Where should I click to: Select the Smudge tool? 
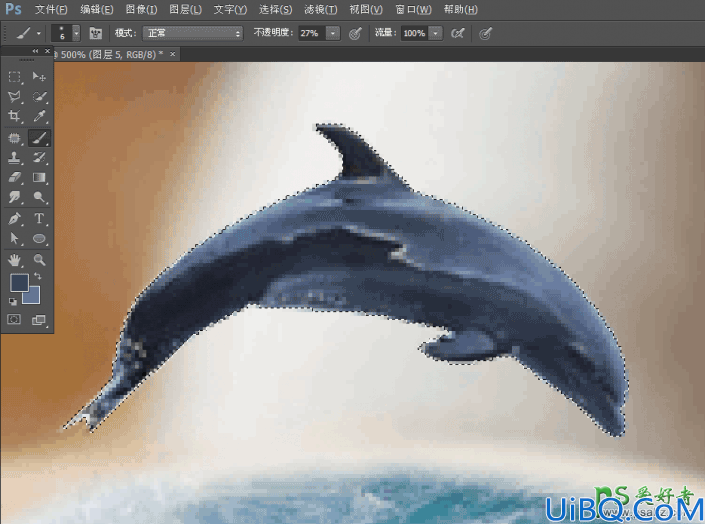(x=14, y=197)
